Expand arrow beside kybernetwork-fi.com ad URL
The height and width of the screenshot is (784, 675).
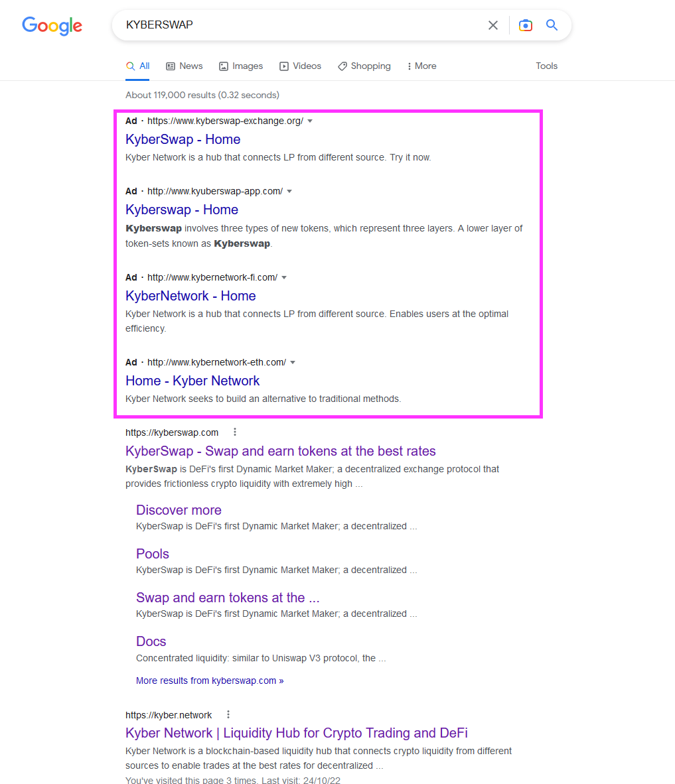coord(284,277)
